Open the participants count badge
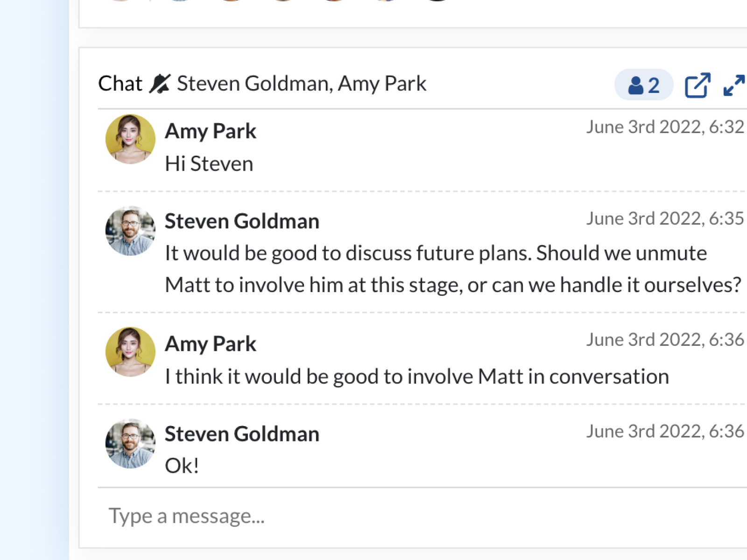The width and height of the screenshot is (747, 560). [x=643, y=85]
